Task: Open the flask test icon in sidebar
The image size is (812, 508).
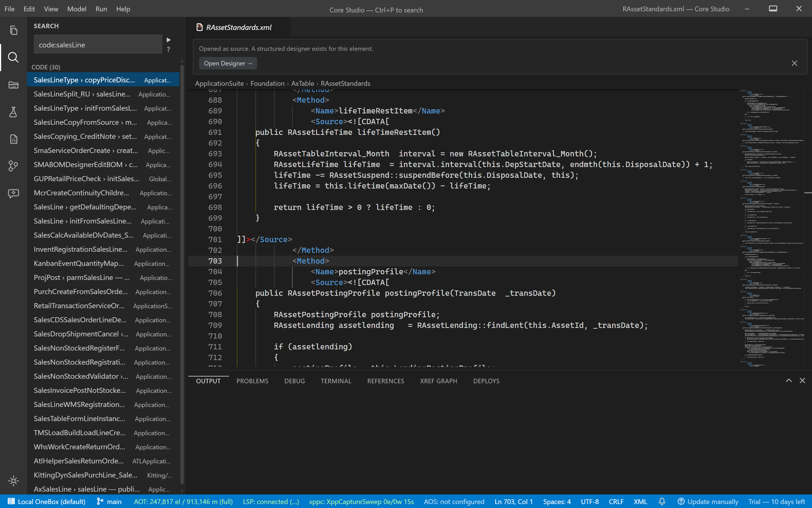Action: tap(14, 112)
